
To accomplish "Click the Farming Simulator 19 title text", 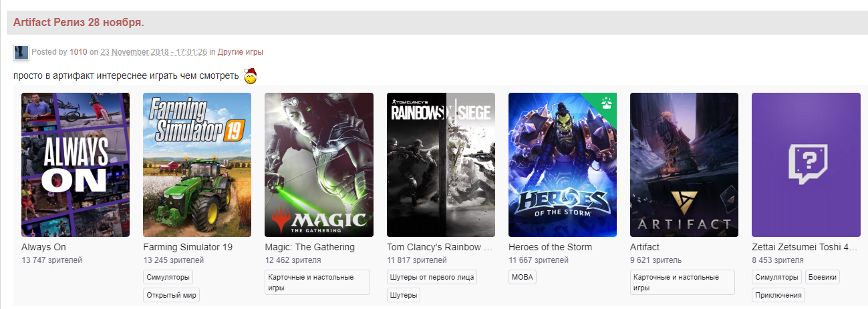I will 188,247.
